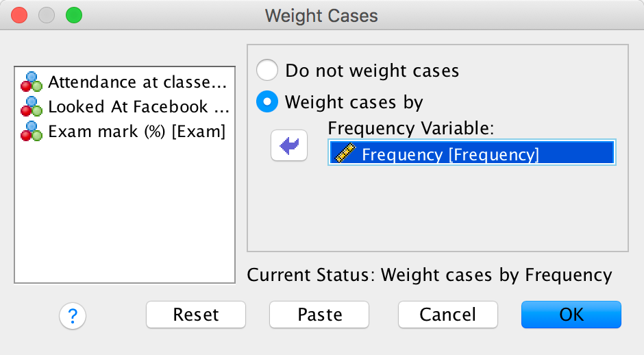Viewport: 644px width, 355px height.
Task: Click the Paste button
Action: (319, 315)
